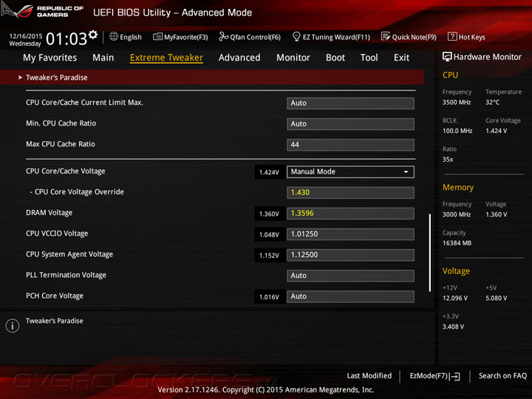This screenshot has width=532, height=399.
Task: Open CPU Core/Cache Voltage mode dropdown
Action: (350, 171)
